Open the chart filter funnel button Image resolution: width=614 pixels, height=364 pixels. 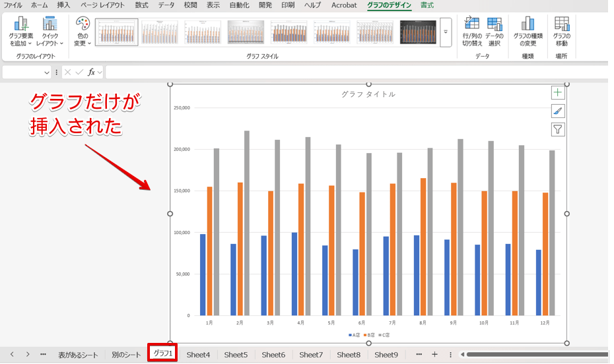click(x=558, y=129)
